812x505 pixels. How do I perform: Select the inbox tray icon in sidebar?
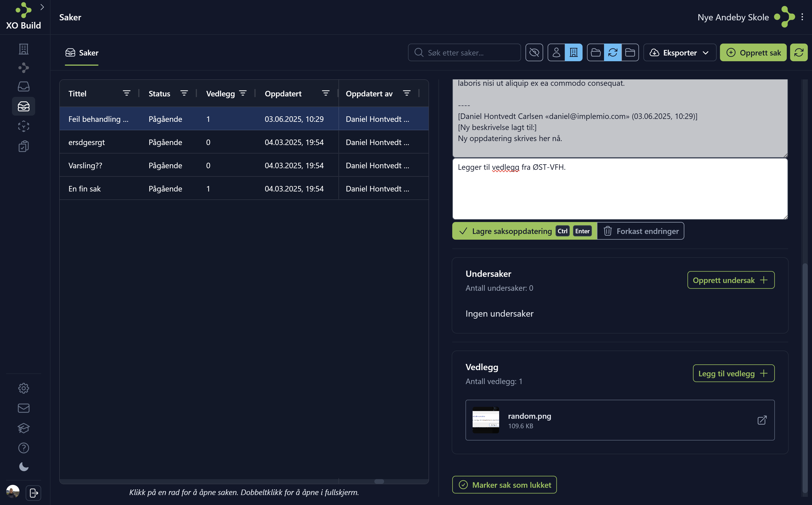coord(23,86)
